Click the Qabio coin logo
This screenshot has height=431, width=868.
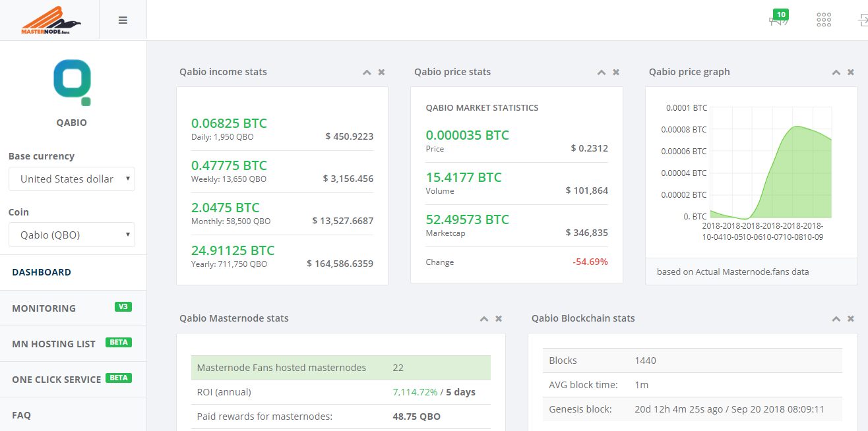click(x=72, y=82)
